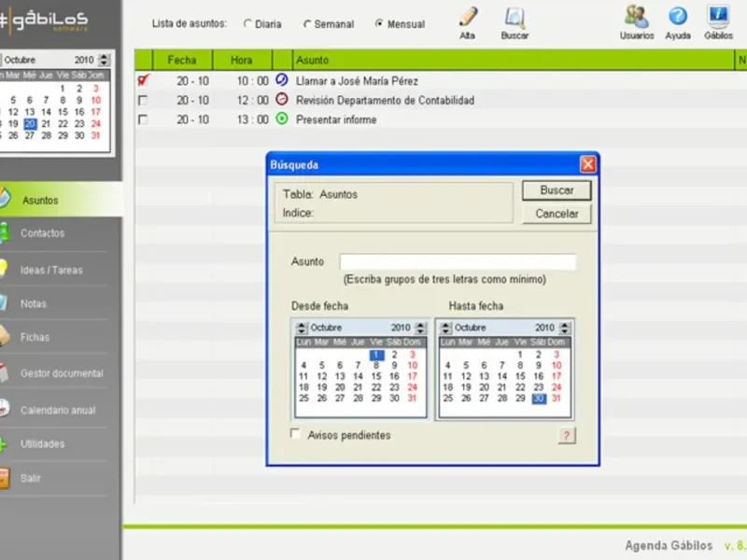Select day 30 in Hasta fecha calendar

click(539, 399)
